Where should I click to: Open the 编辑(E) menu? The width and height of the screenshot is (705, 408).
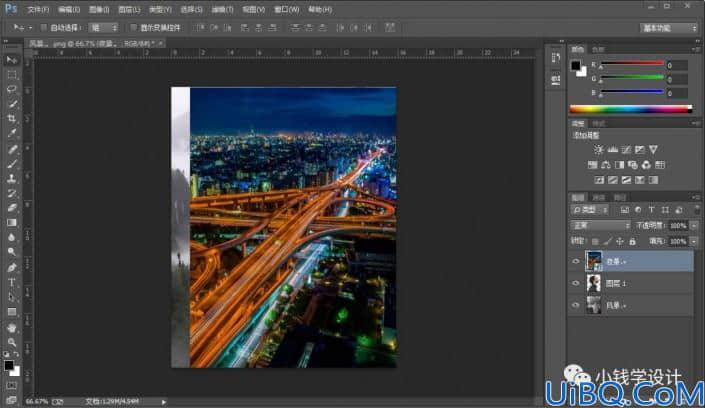coord(69,9)
